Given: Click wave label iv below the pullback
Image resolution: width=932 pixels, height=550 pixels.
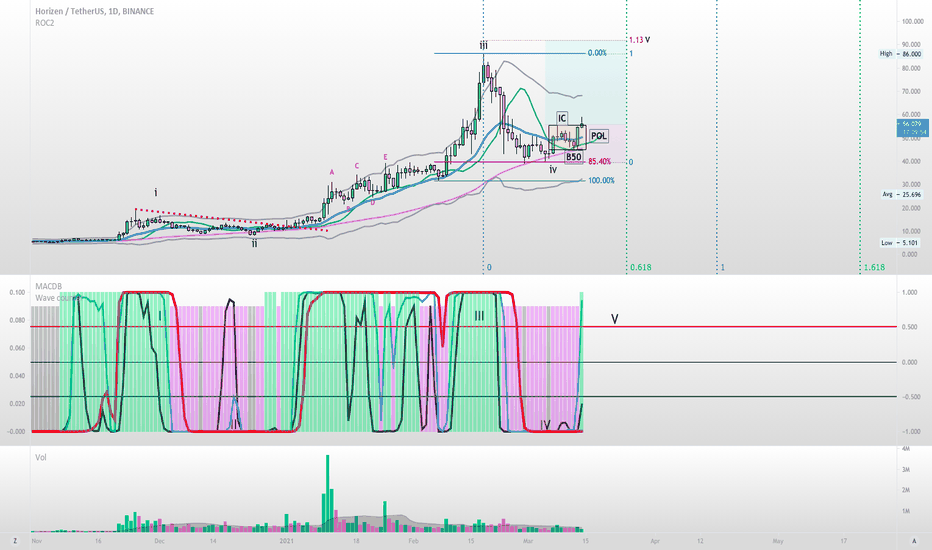Looking at the screenshot, I should point(553,170).
